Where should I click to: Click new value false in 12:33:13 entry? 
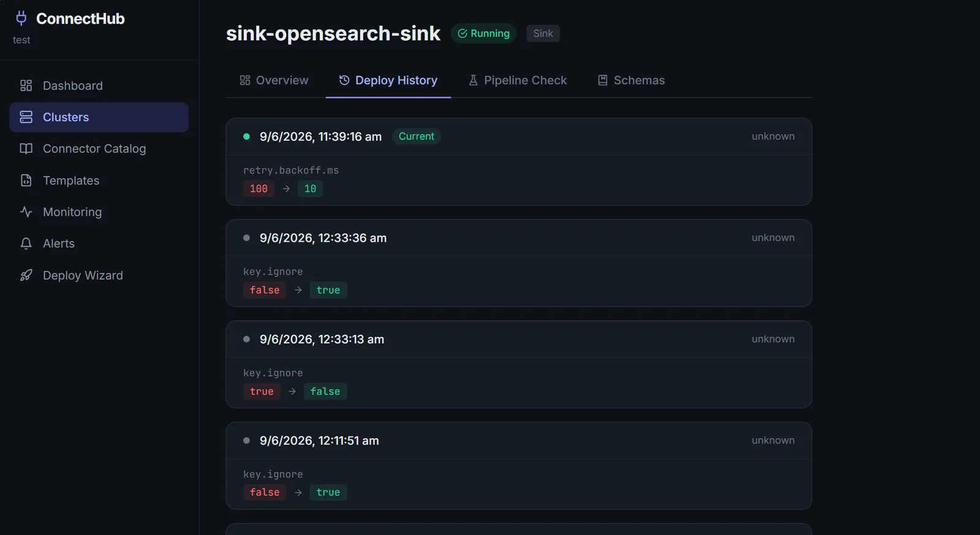pos(325,391)
